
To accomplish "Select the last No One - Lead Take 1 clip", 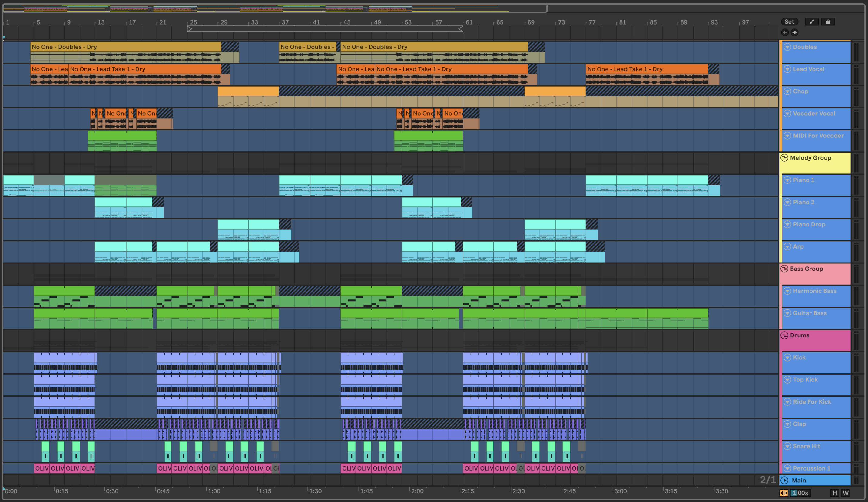I will point(647,74).
